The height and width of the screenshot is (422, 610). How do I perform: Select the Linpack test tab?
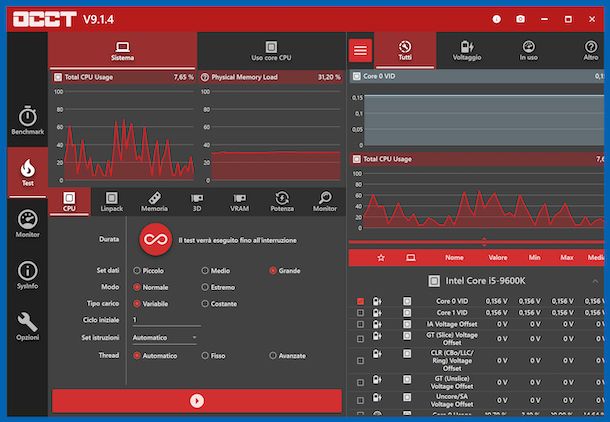112,202
